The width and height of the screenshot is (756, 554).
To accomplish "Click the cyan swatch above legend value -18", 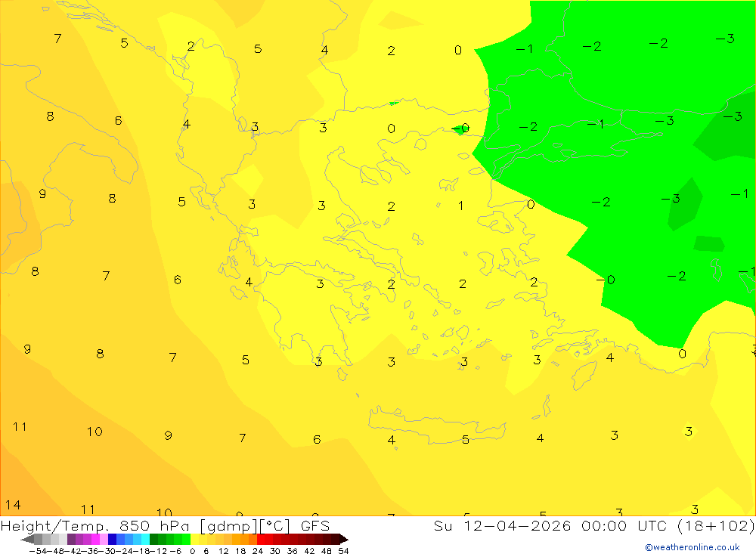I will [145, 539].
